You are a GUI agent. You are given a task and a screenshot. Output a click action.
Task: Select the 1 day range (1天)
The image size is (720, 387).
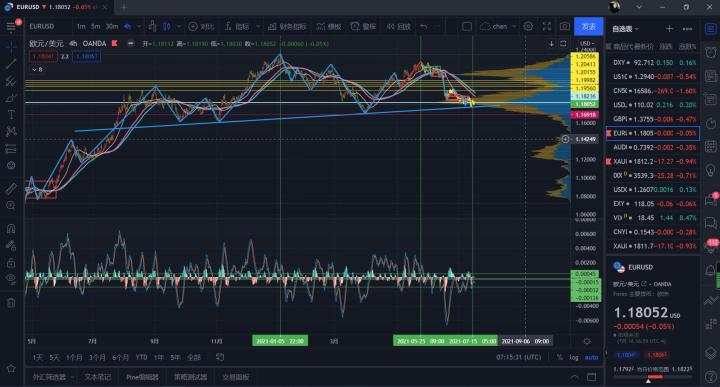coord(38,357)
